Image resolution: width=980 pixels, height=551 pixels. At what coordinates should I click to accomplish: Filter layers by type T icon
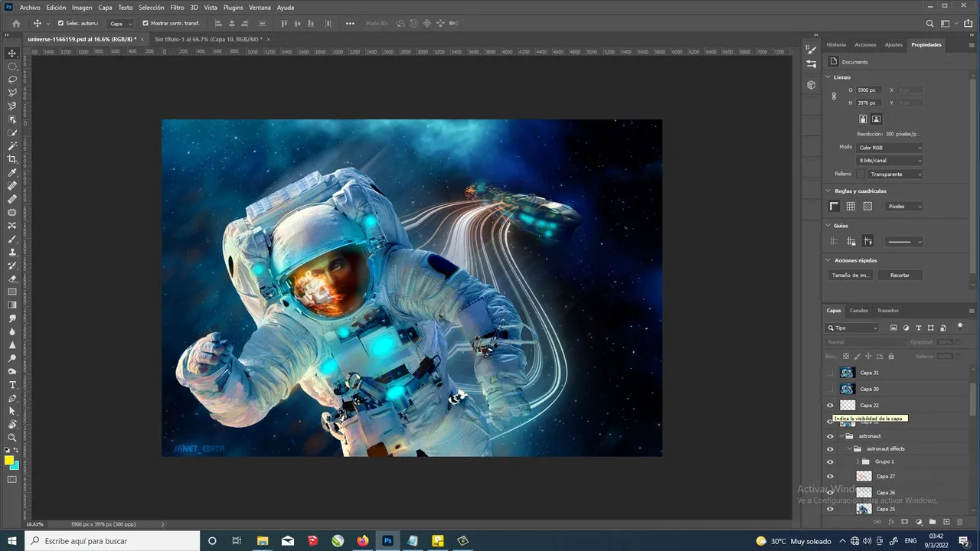(x=919, y=328)
